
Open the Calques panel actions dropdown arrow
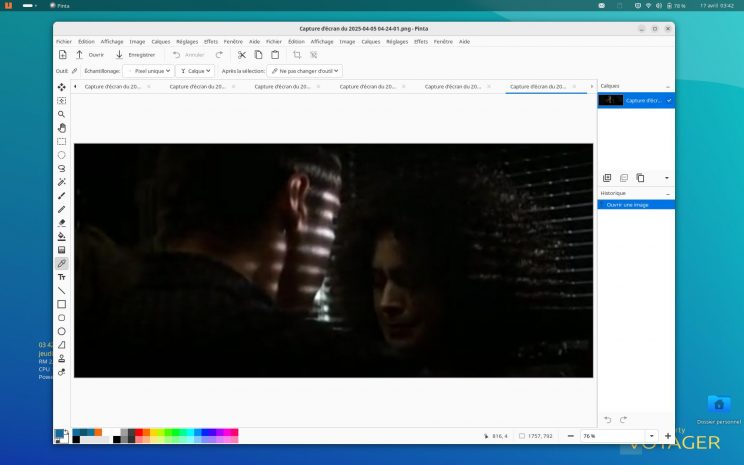(667, 178)
